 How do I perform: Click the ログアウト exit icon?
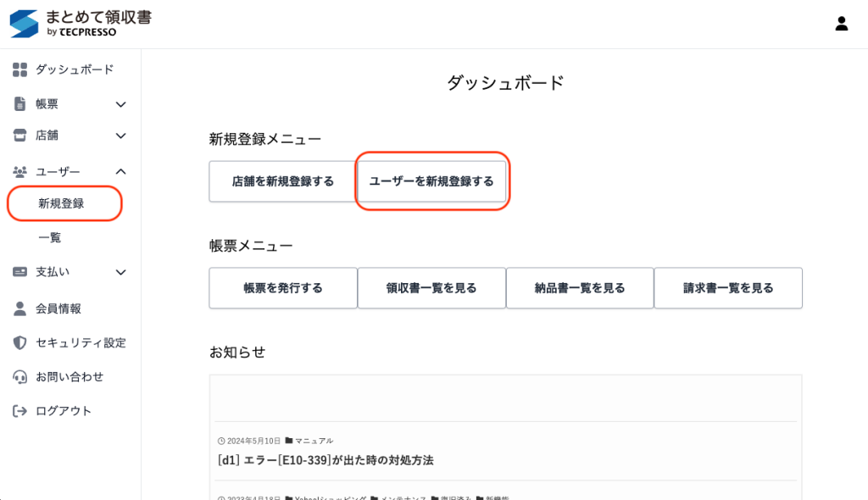(x=20, y=411)
